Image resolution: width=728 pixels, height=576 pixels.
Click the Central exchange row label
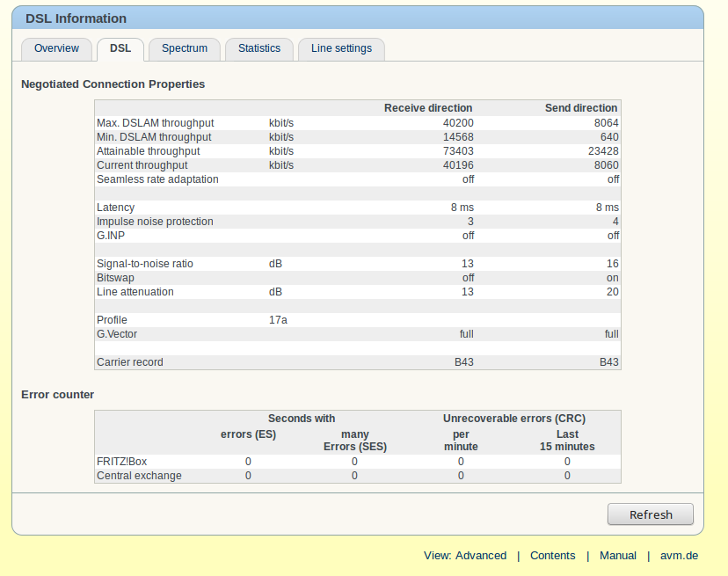[139, 476]
